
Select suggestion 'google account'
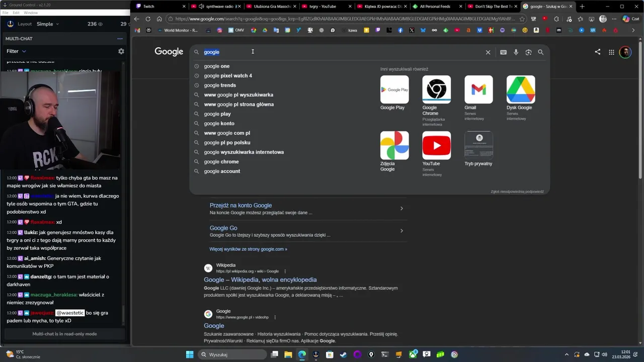[x=222, y=171]
